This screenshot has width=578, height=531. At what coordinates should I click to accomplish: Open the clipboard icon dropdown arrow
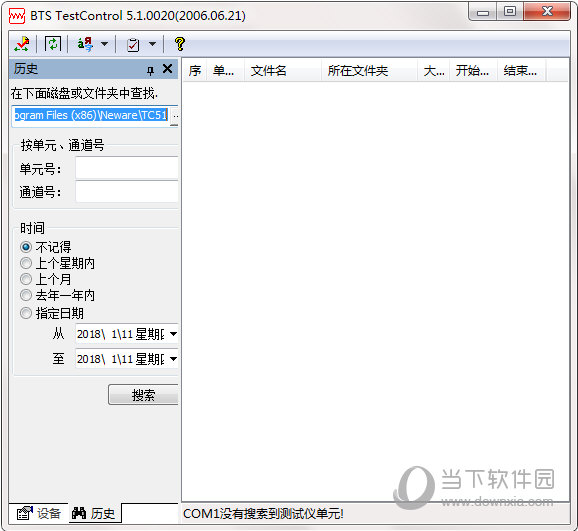coord(152,44)
